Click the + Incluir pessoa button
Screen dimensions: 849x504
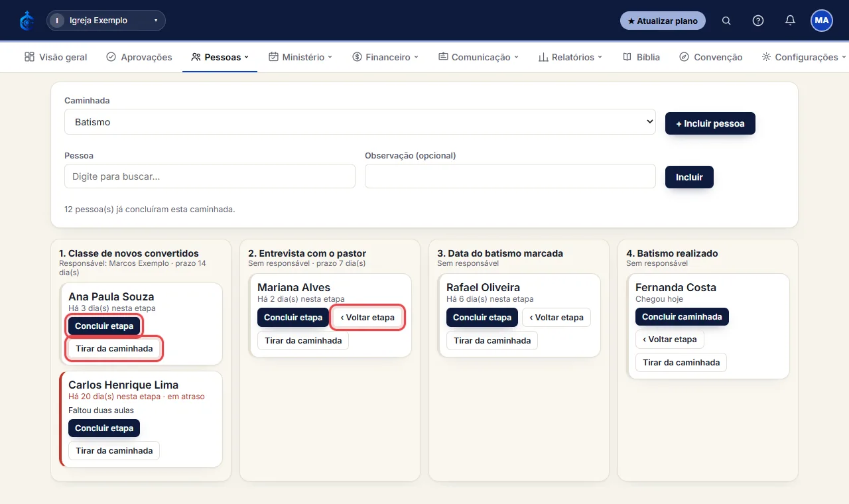click(710, 123)
